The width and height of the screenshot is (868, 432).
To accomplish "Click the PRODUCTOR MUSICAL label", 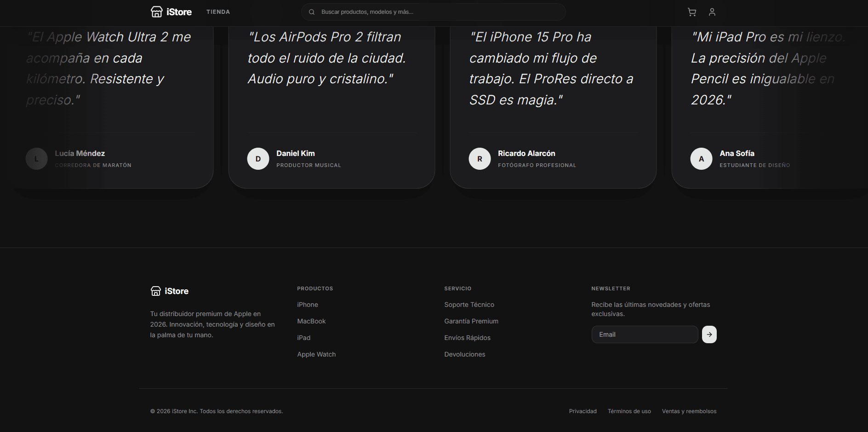I will click(308, 165).
